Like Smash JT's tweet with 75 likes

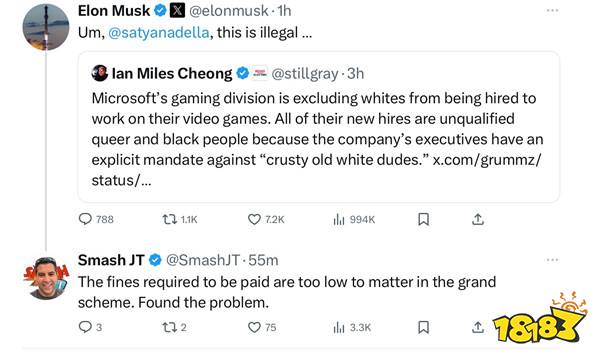click(x=254, y=327)
